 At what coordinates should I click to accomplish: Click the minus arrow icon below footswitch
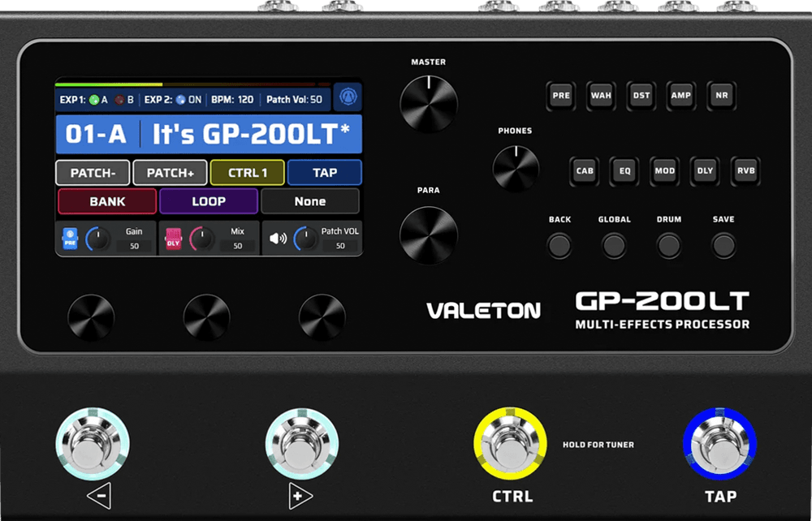[99, 496]
